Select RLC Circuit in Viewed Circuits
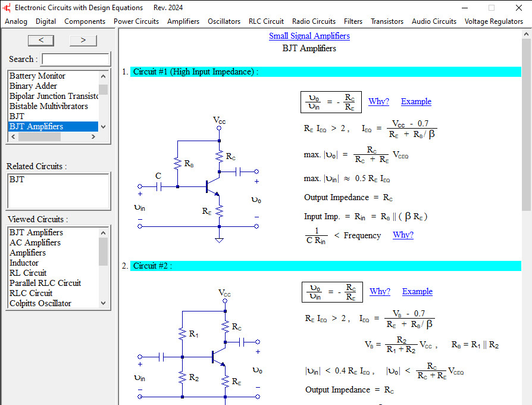Screen dimensions: 532x405 coord(54,293)
